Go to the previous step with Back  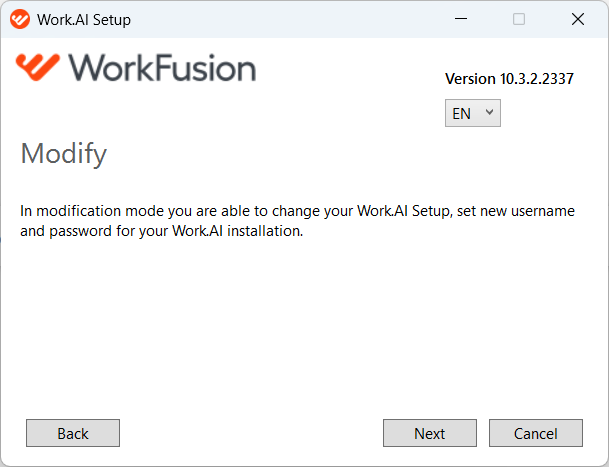pos(73,433)
